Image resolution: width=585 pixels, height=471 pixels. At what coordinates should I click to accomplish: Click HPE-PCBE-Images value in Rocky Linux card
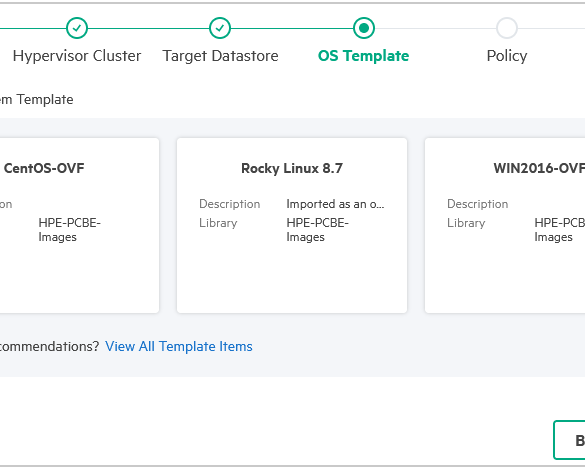pos(317,230)
